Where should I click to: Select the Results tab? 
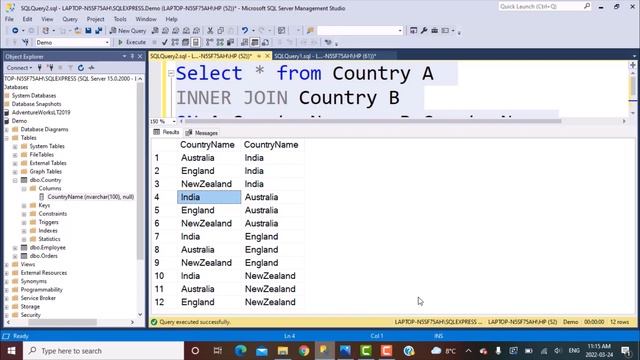(167, 132)
